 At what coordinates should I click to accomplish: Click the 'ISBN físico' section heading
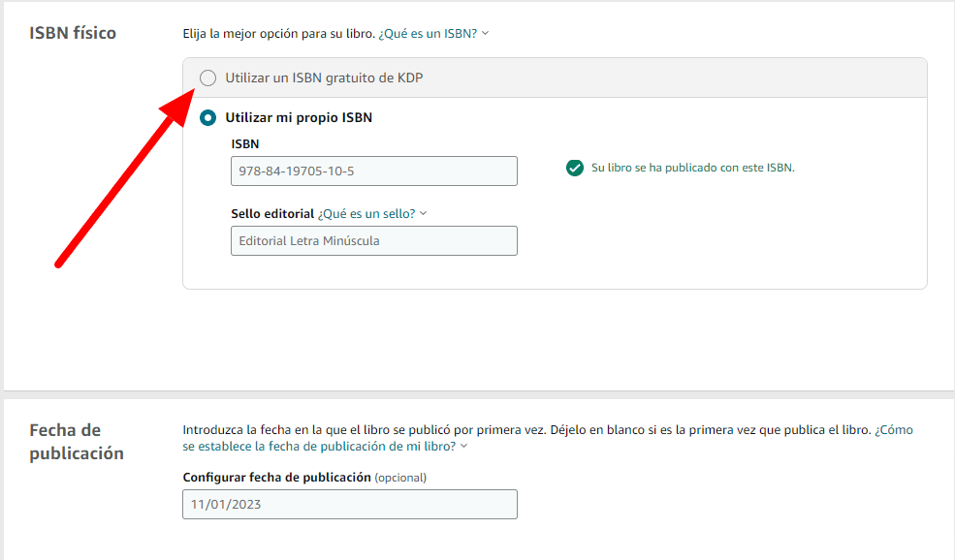[x=73, y=33]
